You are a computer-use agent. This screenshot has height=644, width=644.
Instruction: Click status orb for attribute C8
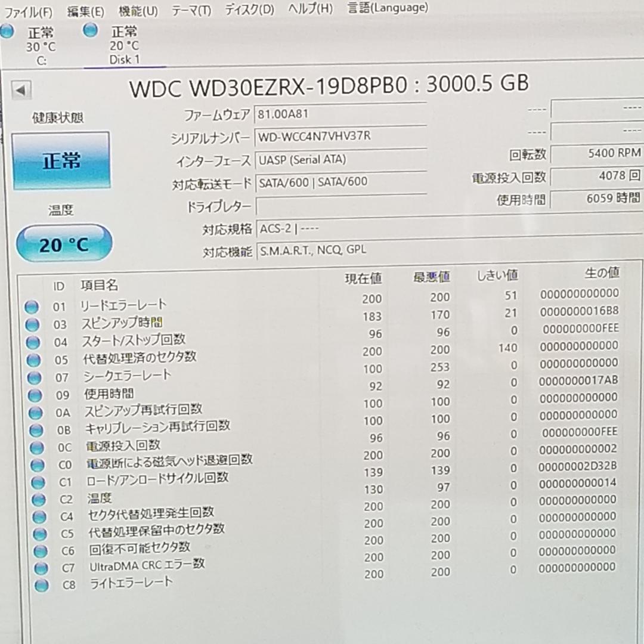[x=42, y=586]
